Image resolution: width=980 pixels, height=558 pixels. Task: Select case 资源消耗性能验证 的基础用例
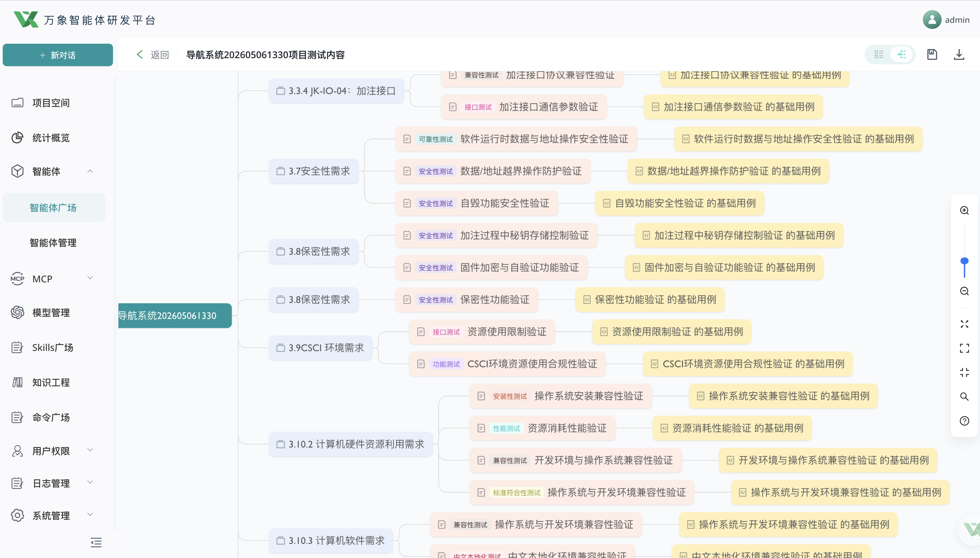[732, 428]
